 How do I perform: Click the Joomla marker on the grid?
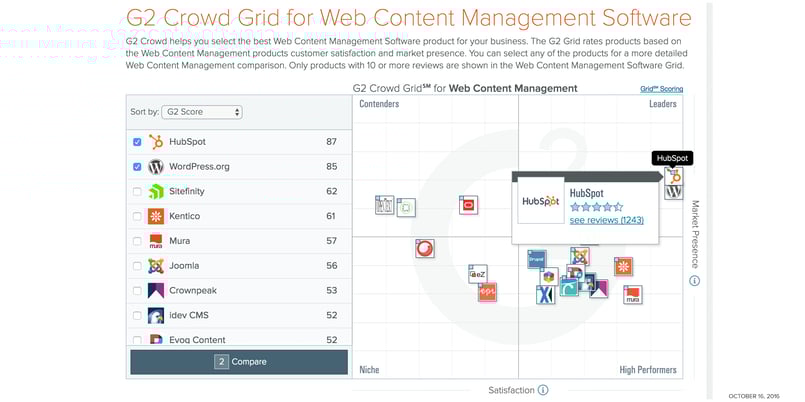coord(580,256)
